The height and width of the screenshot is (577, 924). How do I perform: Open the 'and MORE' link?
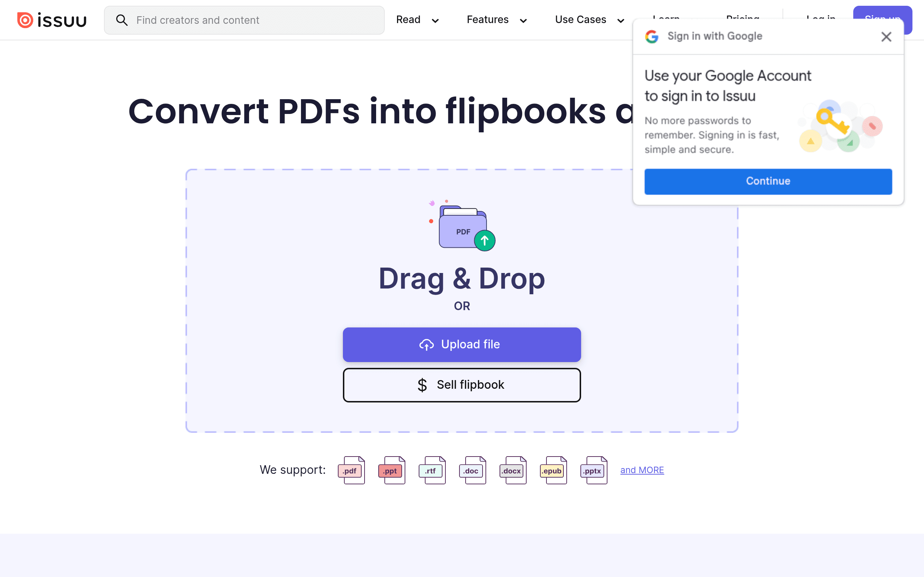tap(642, 470)
